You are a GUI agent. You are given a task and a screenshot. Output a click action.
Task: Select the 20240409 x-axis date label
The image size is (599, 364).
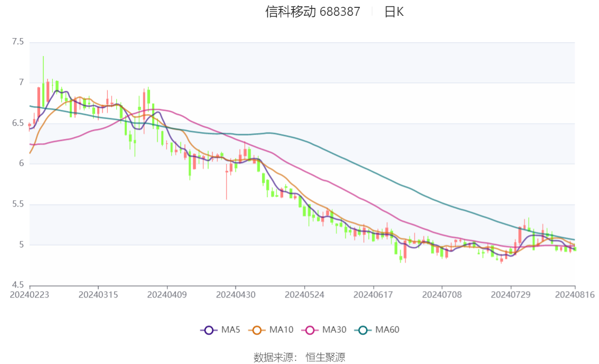click(x=167, y=294)
